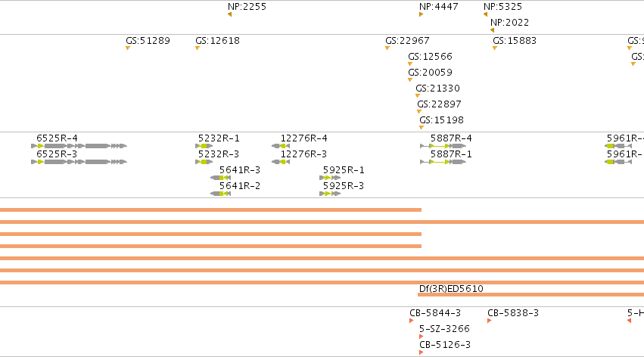Click the NP:2022 label

coord(510,23)
